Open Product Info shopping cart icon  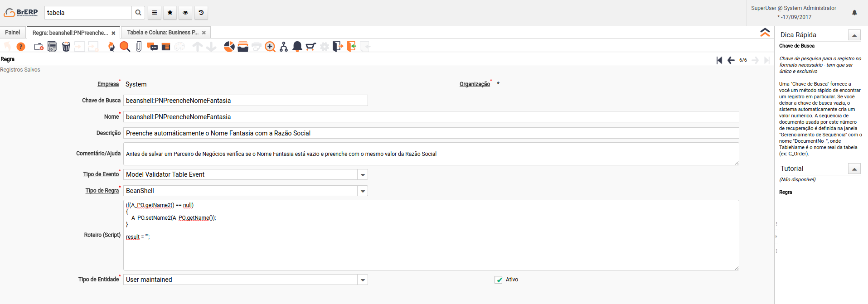pyautogui.click(x=311, y=47)
